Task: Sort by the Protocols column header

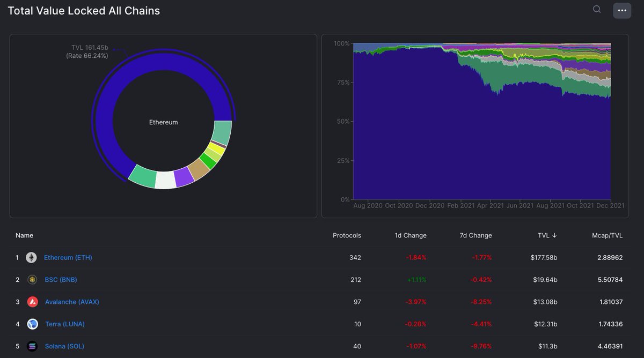Action: 347,235
